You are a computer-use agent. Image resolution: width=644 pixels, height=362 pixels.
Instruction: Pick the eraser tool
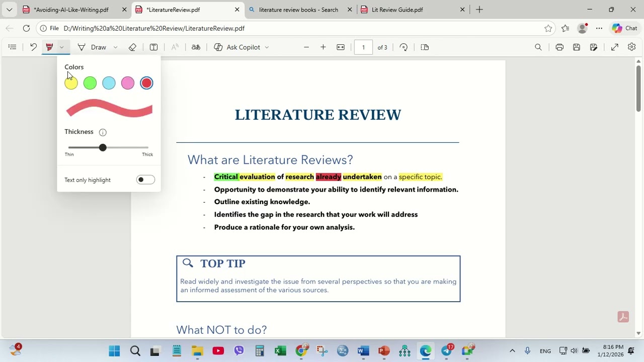tap(132, 47)
